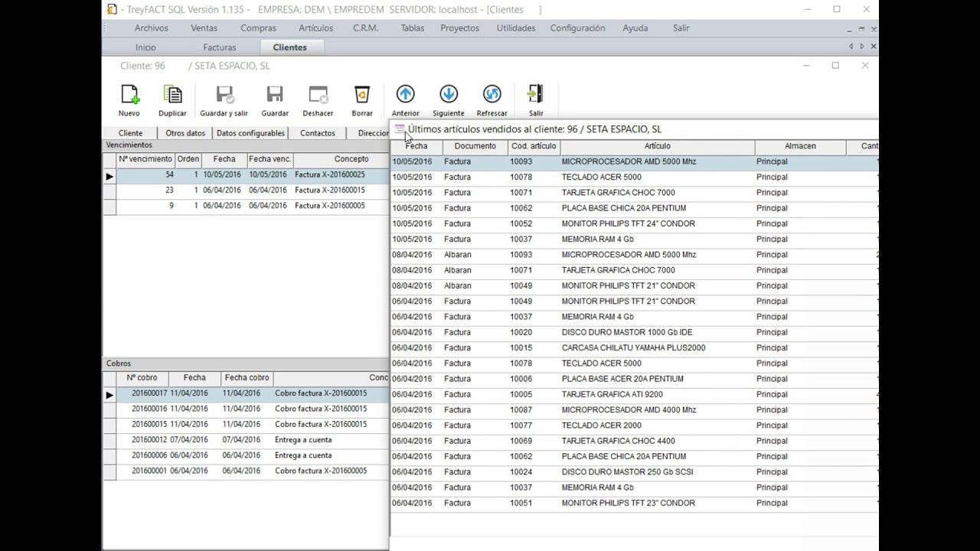The width and height of the screenshot is (980, 551).
Task: Go to Siguiente client record
Action: (x=449, y=94)
